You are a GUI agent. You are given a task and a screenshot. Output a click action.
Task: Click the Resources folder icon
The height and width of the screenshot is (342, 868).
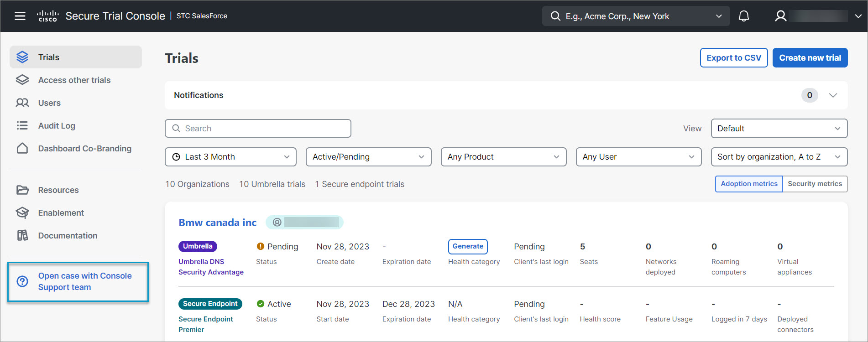(x=22, y=190)
